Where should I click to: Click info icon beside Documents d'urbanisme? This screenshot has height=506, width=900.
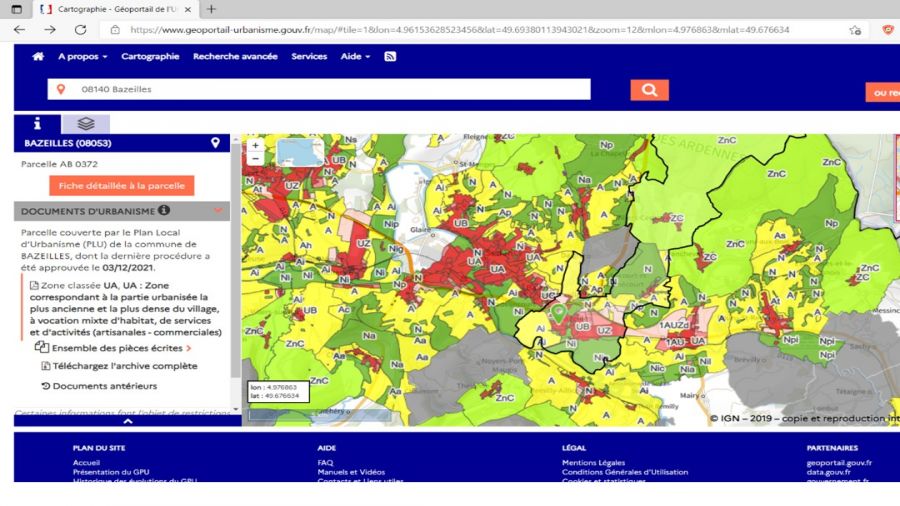(164, 211)
